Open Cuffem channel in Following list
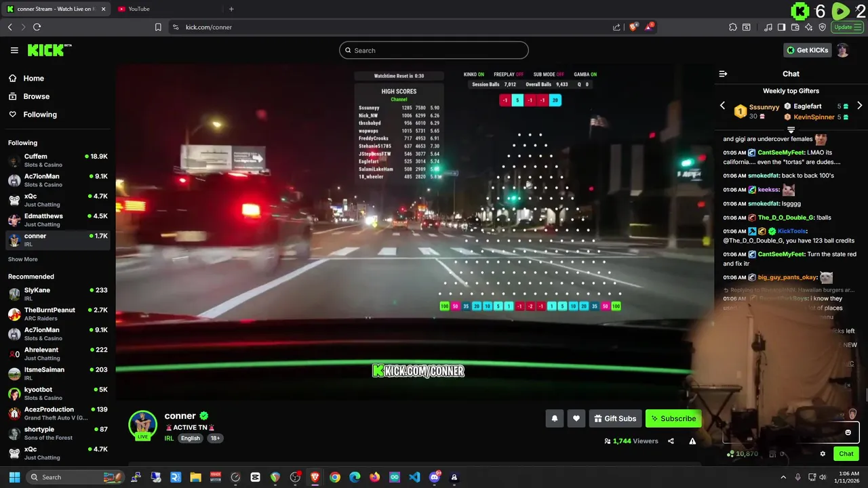This screenshot has width=868, height=488. pyautogui.click(x=58, y=160)
